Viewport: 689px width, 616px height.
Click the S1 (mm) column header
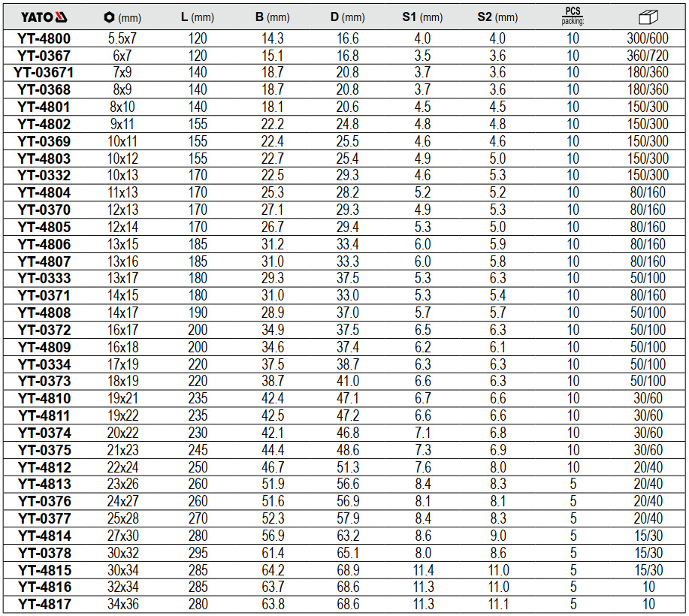click(x=422, y=17)
